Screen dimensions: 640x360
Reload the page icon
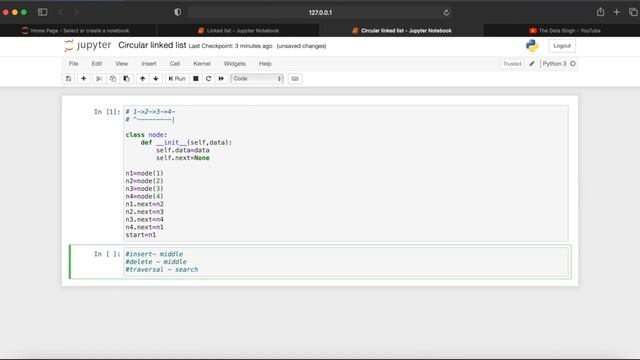tap(446, 13)
